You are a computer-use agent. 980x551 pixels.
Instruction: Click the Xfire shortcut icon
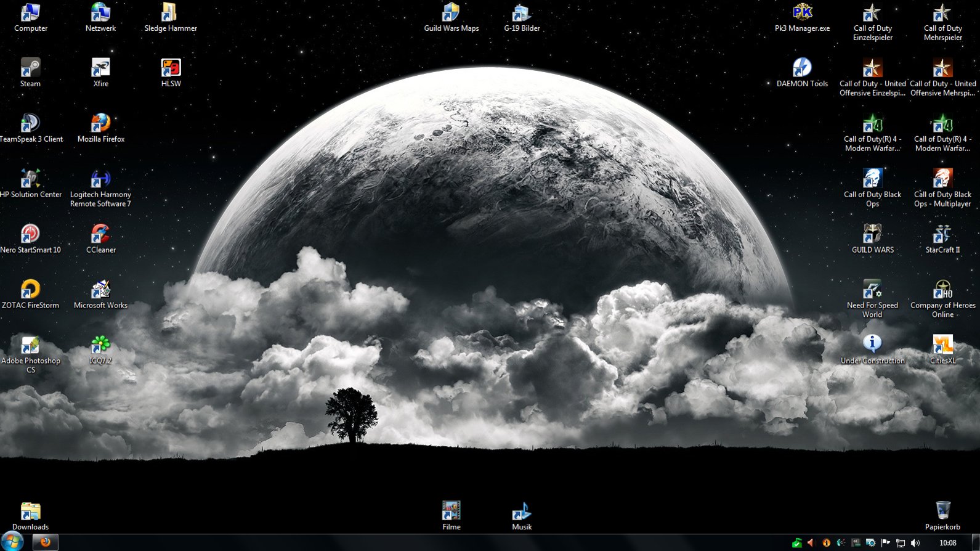100,68
